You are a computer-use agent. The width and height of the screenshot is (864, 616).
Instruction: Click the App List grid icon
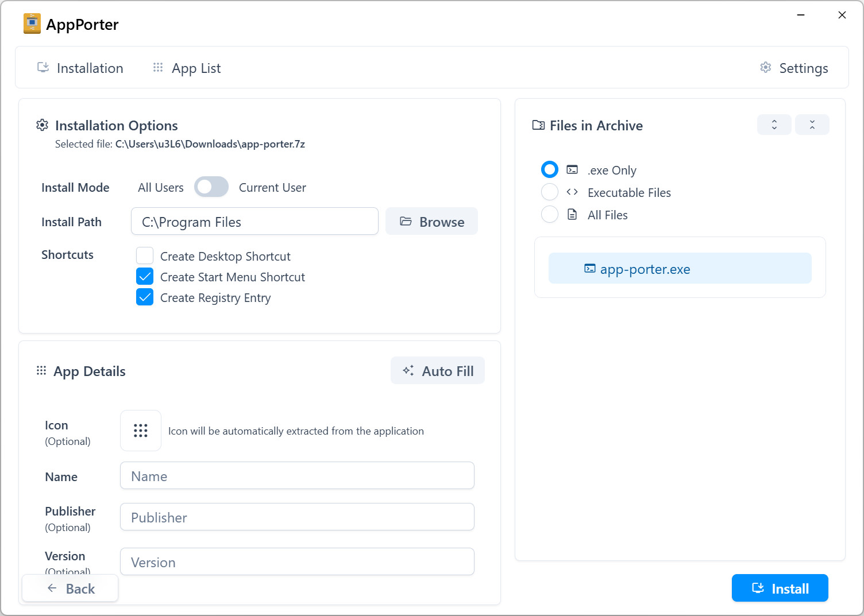tap(158, 67)
